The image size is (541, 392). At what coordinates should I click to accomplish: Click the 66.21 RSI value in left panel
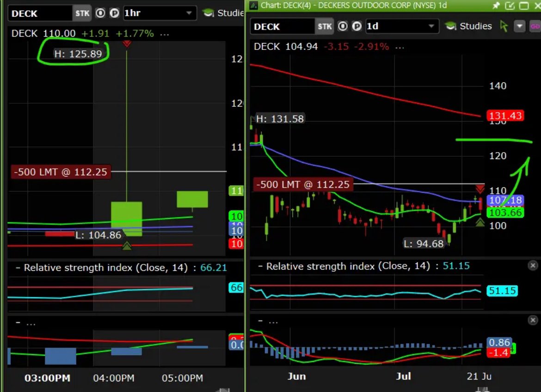214,268
